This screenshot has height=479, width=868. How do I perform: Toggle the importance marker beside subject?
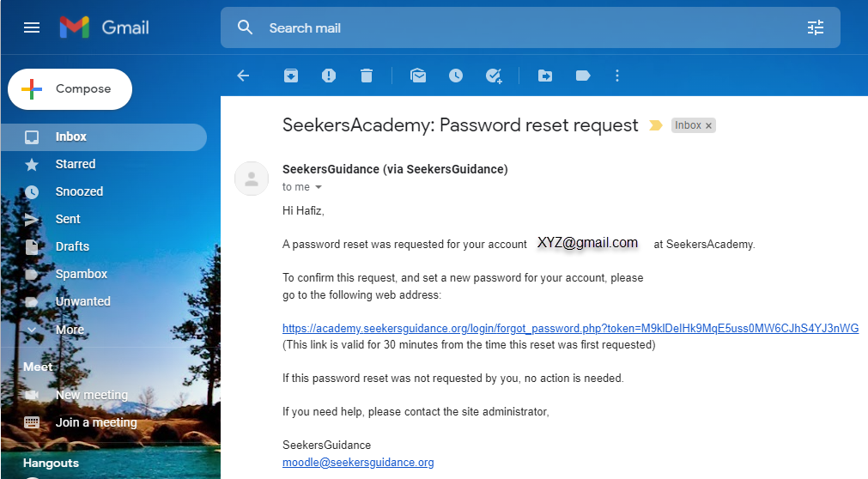[x=656, y=125]
